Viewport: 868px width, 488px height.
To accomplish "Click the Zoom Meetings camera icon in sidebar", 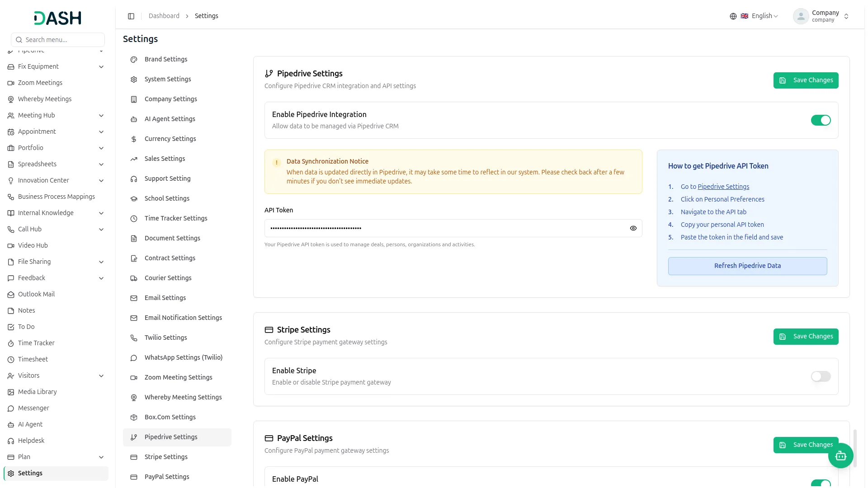I will (x=11, y=83).
